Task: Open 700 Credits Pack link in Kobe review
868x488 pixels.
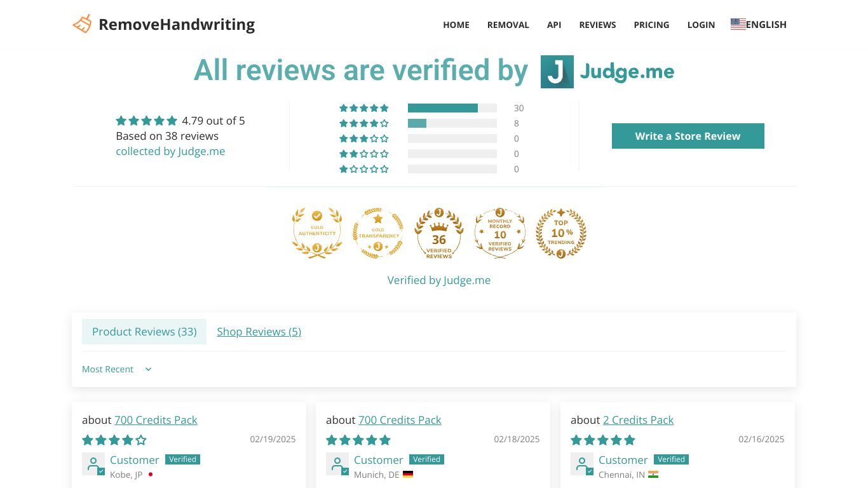Action: click(156, 420)
